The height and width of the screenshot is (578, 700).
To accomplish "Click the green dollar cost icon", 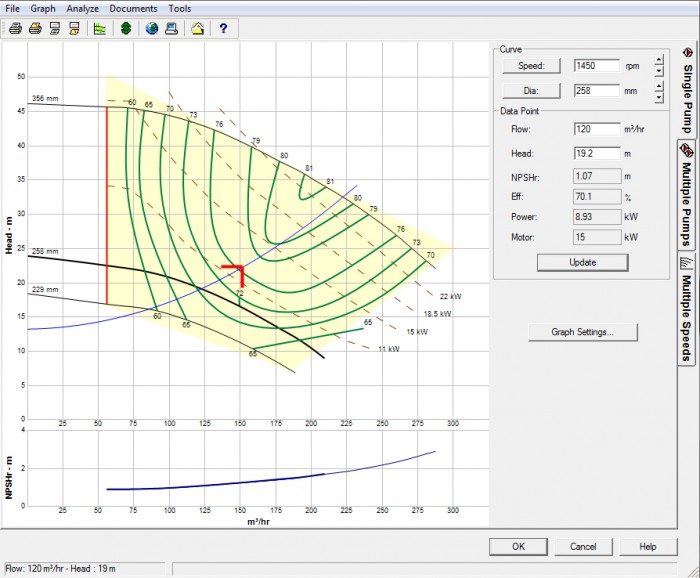I will click(126, 29).
